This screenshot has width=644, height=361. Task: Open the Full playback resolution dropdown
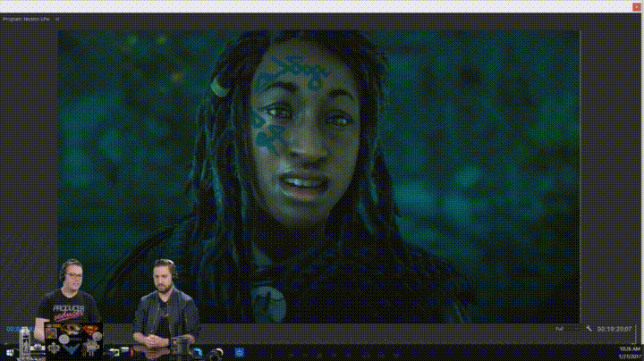tap(567, 329)
